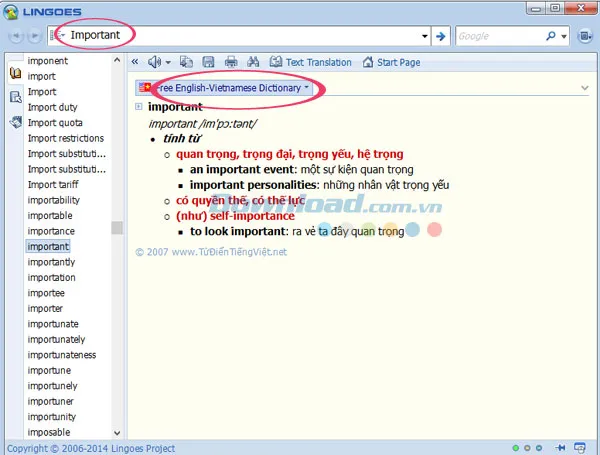
Task: Collapse word list with double chevron icon
Action: point(137,62)
